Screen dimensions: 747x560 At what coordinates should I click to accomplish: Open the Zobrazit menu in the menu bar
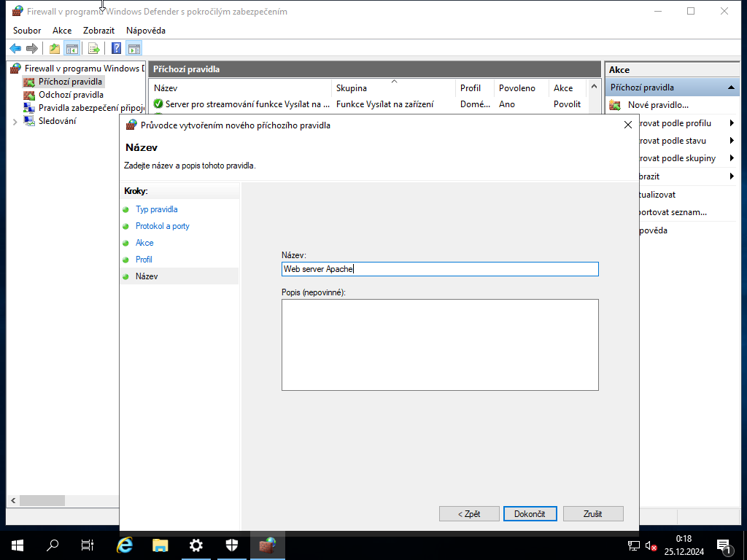pos(98,31)
